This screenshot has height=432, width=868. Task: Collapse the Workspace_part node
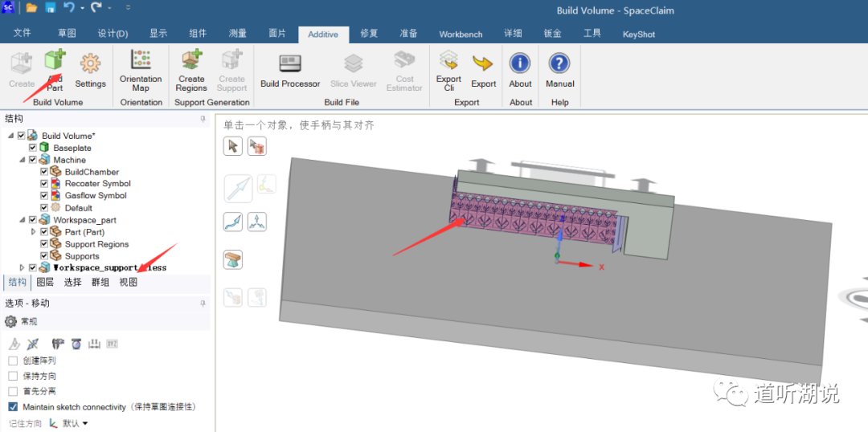click(23, 220)
